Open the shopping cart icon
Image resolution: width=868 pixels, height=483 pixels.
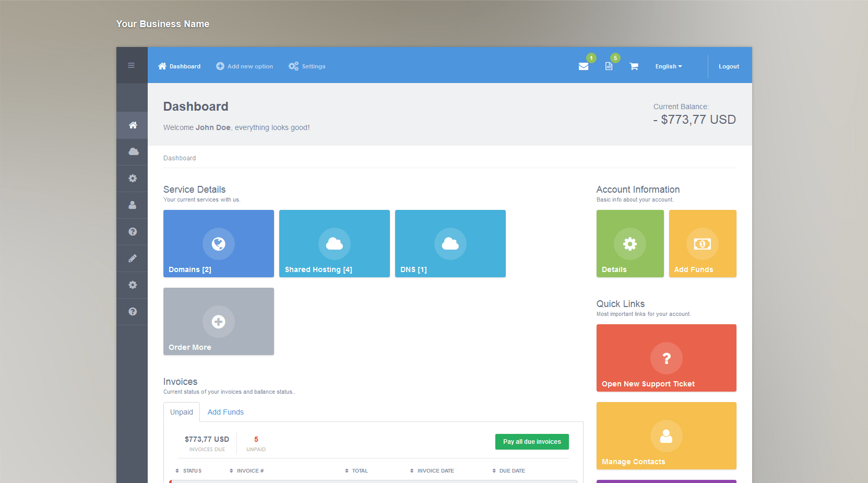[634, 66]
